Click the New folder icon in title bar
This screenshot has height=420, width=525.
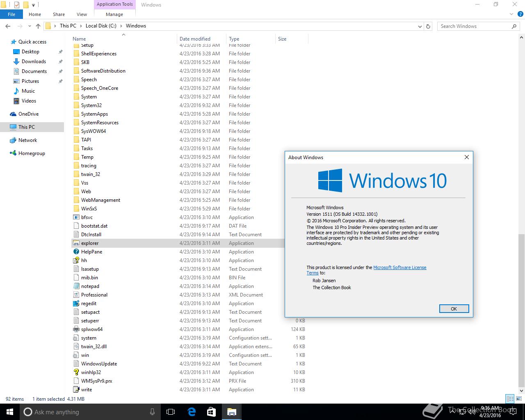click(26, 5)
